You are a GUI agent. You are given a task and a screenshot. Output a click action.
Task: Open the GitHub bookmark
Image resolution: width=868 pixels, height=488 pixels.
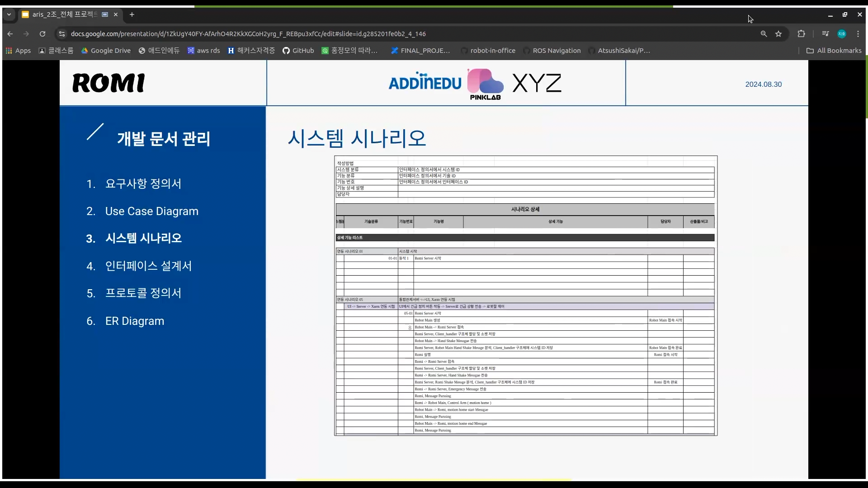click(x=298, y=51)
